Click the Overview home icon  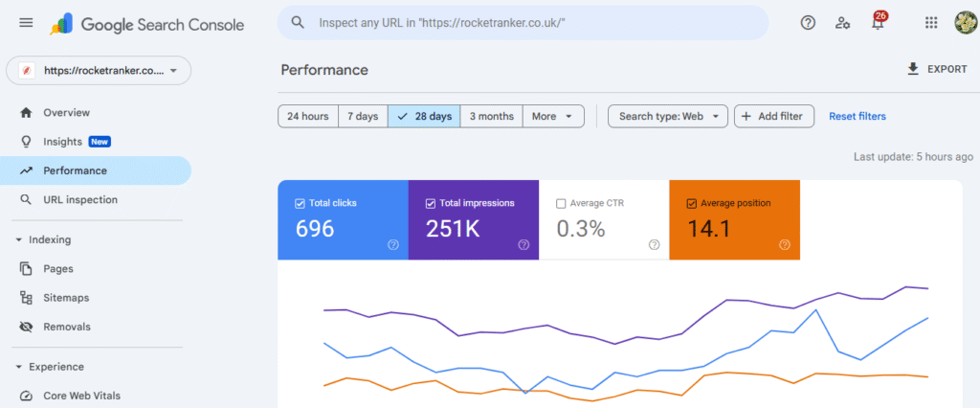point(26,113)
